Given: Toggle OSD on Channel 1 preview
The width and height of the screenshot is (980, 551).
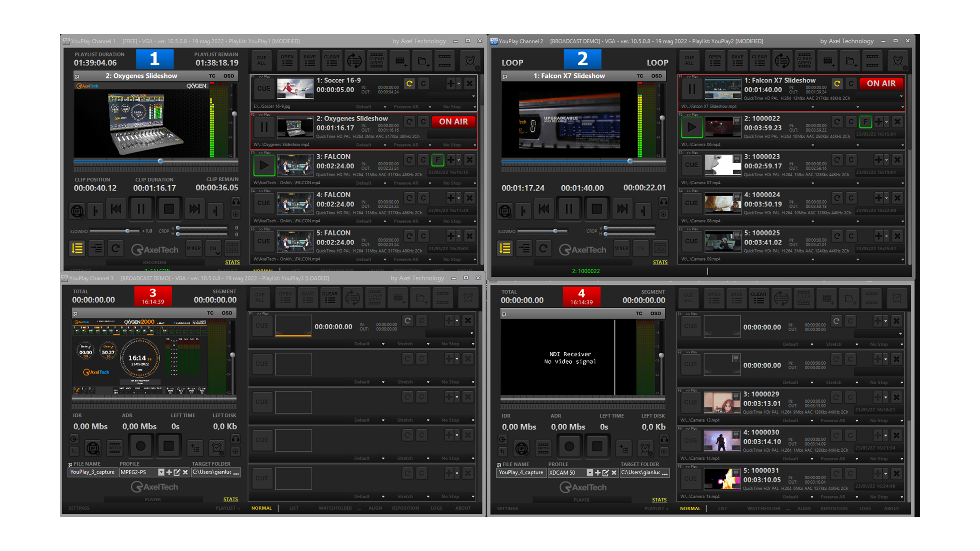Looking at the screenshot, I should coord(229,76).
